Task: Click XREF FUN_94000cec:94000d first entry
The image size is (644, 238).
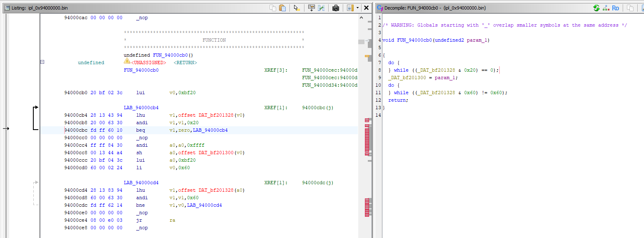Action: click(x=329, y=70)
